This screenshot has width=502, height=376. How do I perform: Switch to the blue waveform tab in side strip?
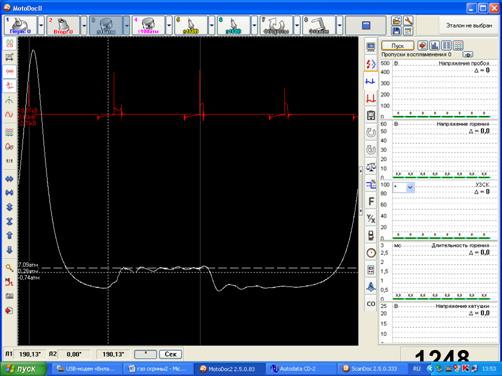tap(371, 81)
